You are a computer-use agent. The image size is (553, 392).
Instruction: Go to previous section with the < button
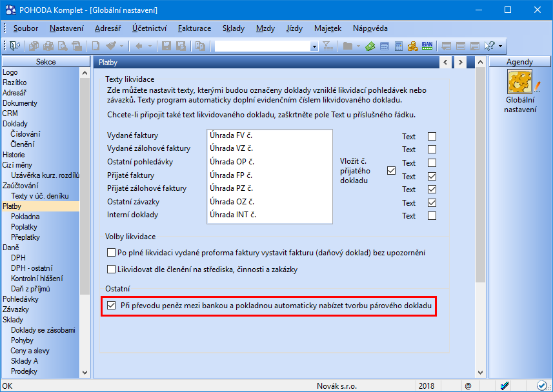point(445,63)
